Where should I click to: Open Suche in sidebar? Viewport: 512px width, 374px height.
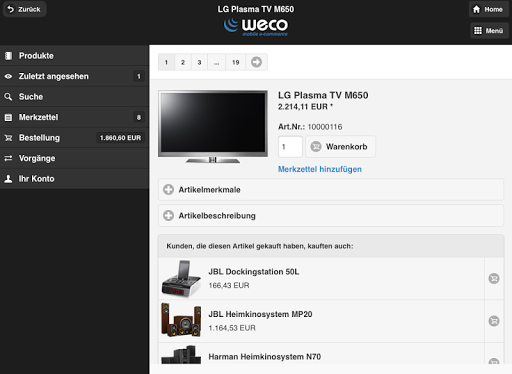tap(74, 97)
